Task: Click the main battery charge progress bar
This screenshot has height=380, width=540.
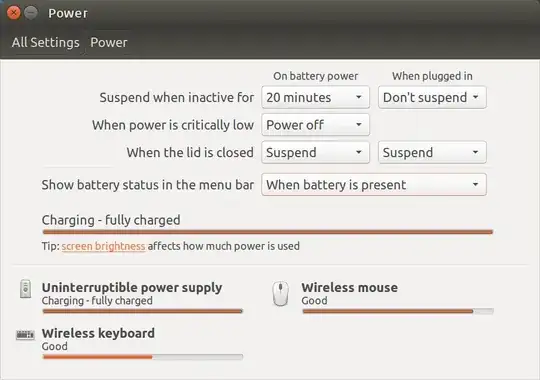Action: click(268, 232)
